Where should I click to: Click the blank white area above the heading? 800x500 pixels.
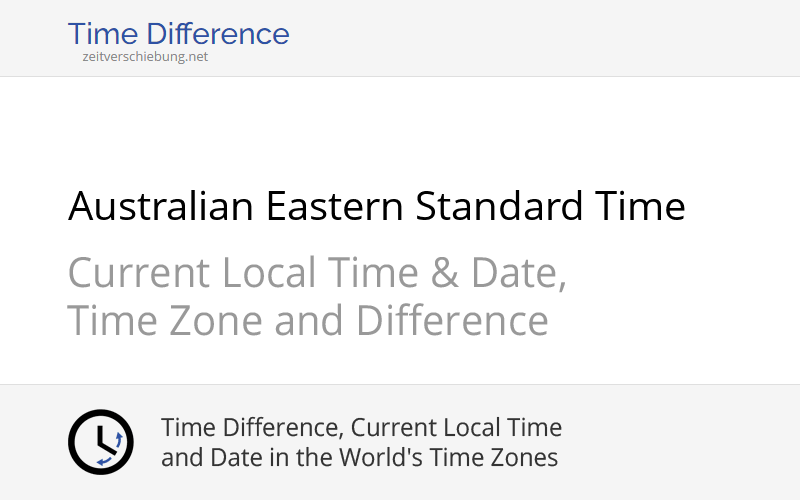tap(400, 125)
